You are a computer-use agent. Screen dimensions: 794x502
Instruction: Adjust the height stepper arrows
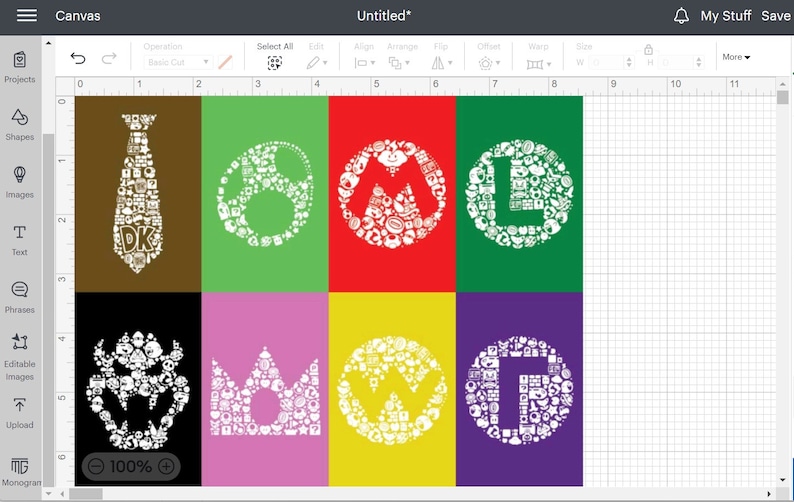tap(699, 63)
